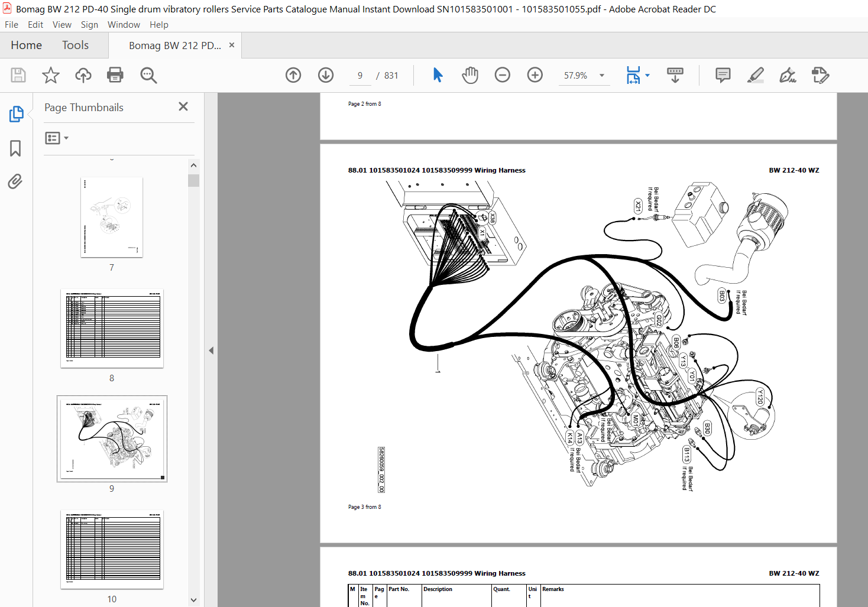
Task: Close the Page Thumbnails panel
Action: coord(183,106)
